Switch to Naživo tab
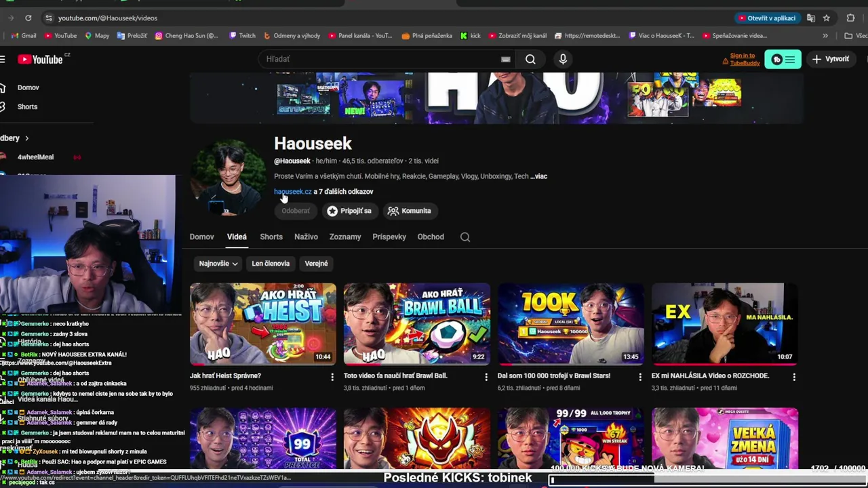The width and height of the screenshot is (868, 488). point(306,237)
